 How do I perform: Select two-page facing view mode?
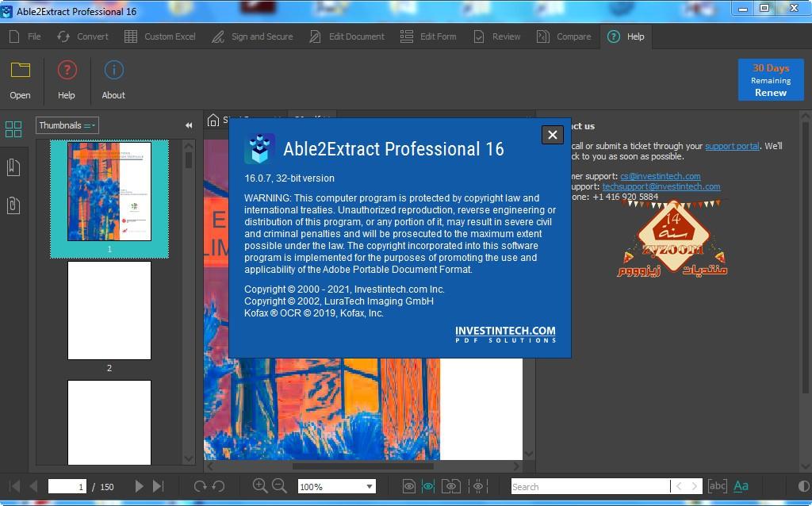coord(451,486)
